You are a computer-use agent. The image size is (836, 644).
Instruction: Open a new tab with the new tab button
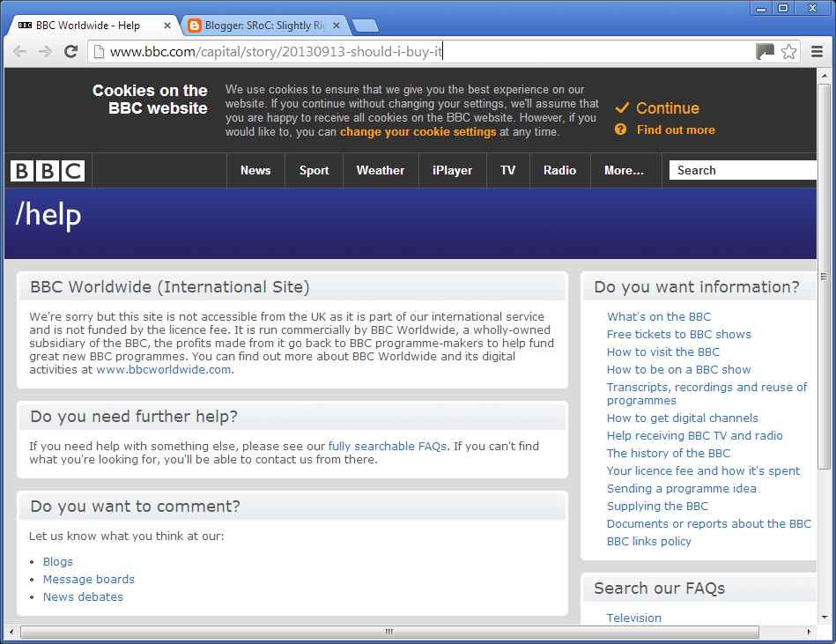pyautogui.click(x=366, y=26)
